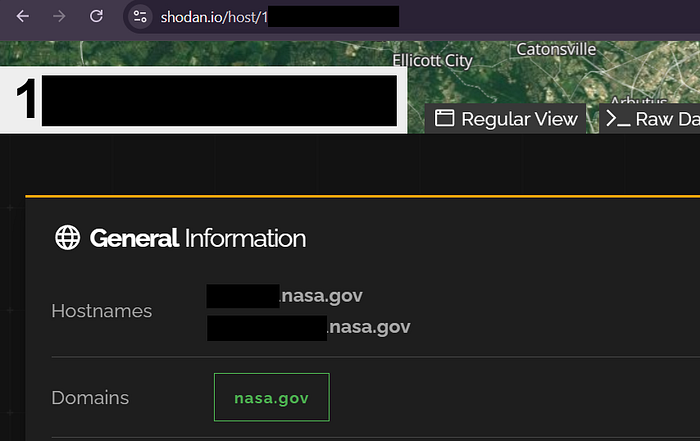
Task: Click the green nasa.gov domain tag
Action: [271, 397]
